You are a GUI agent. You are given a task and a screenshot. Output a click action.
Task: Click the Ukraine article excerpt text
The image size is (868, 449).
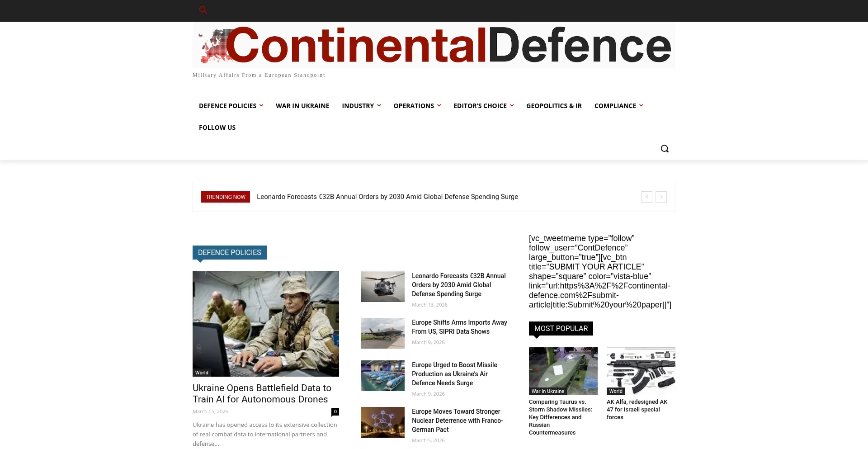coord(265,434)
